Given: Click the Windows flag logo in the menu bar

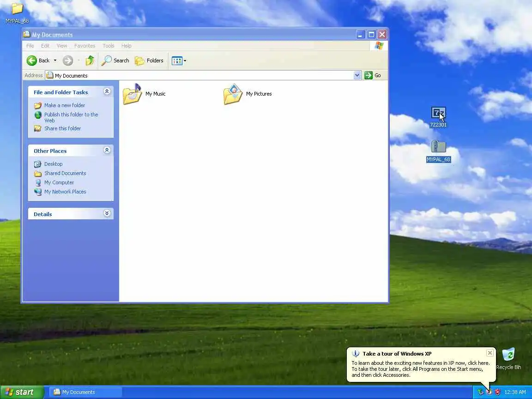Looking at the screenshot, I should (379, 46).
